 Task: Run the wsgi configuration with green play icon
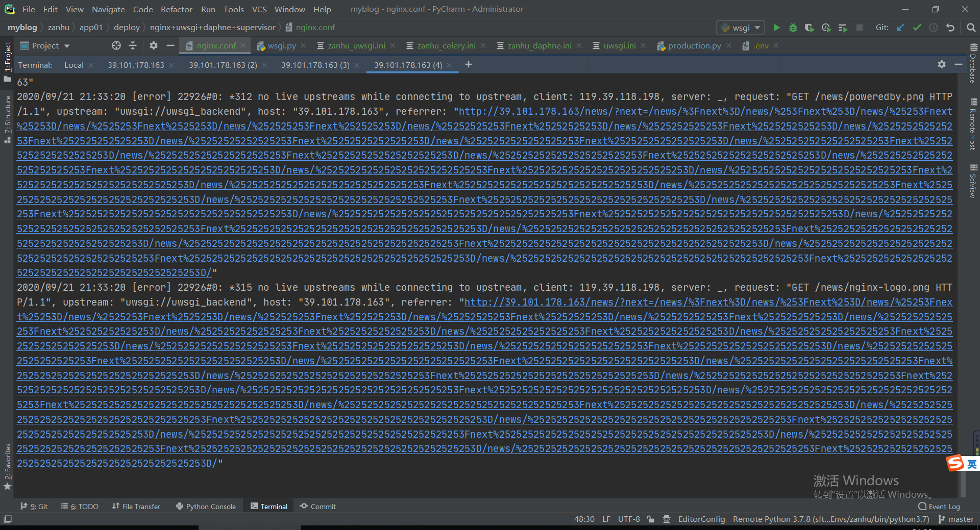pyautogui.click(x=776, y=28)
